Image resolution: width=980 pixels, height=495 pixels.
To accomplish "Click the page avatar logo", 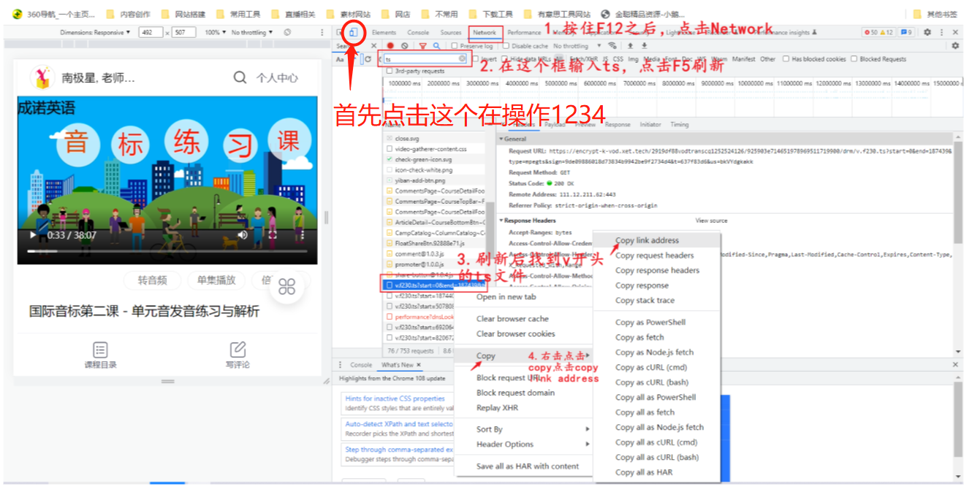I will [42, 77].
